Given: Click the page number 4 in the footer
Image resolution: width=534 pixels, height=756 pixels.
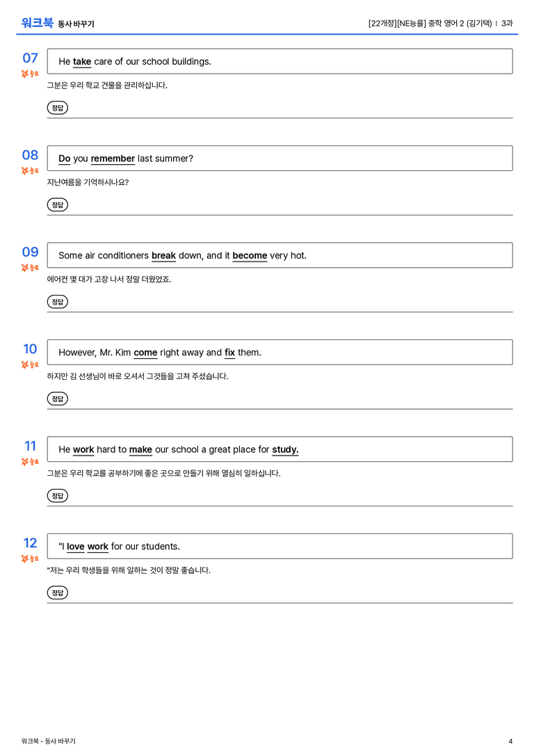Looking at the screenshot, I should tap(510, 741).
